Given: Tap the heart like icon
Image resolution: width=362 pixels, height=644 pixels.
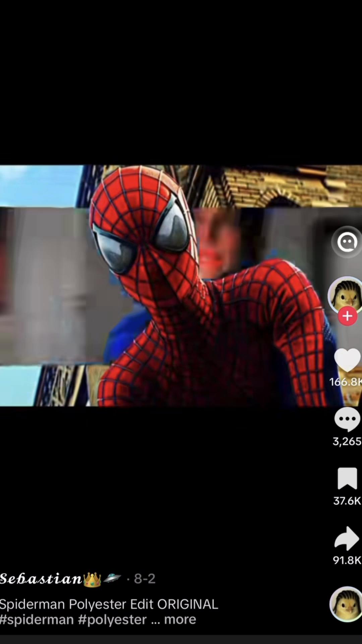Looking at the screenshot, I should 347,360.
